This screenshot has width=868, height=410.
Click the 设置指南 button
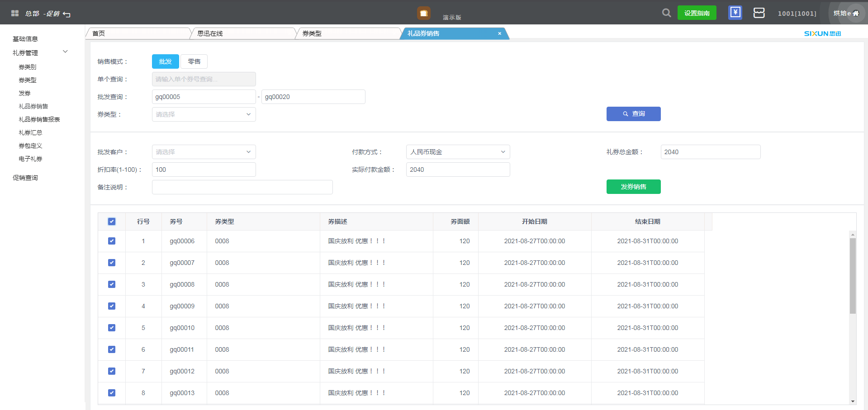(697, 13)
